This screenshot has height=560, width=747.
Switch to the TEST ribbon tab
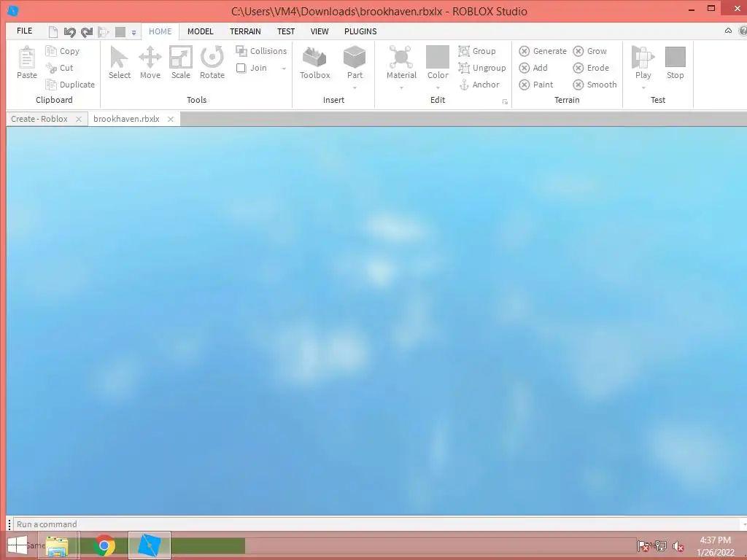pyautogui.click(x=286, y=31)
